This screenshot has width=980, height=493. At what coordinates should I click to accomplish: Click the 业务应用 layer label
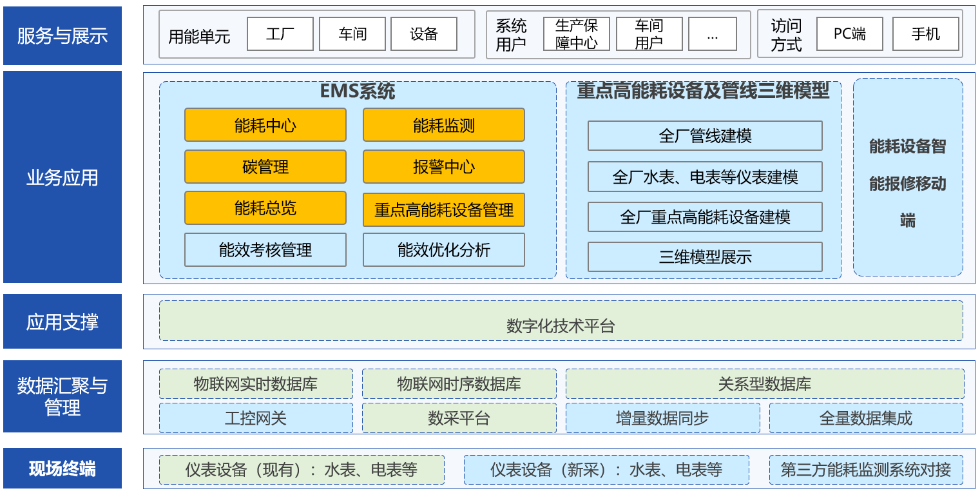tap(62, 177)
